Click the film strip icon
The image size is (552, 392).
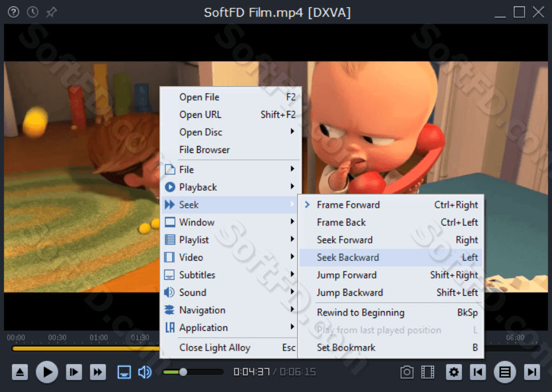427,372
